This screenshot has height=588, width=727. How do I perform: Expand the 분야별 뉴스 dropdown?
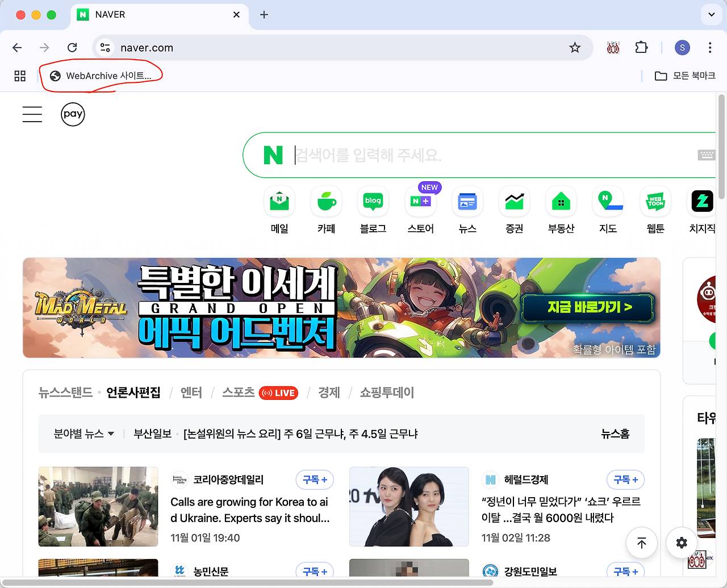pos(83,434)
